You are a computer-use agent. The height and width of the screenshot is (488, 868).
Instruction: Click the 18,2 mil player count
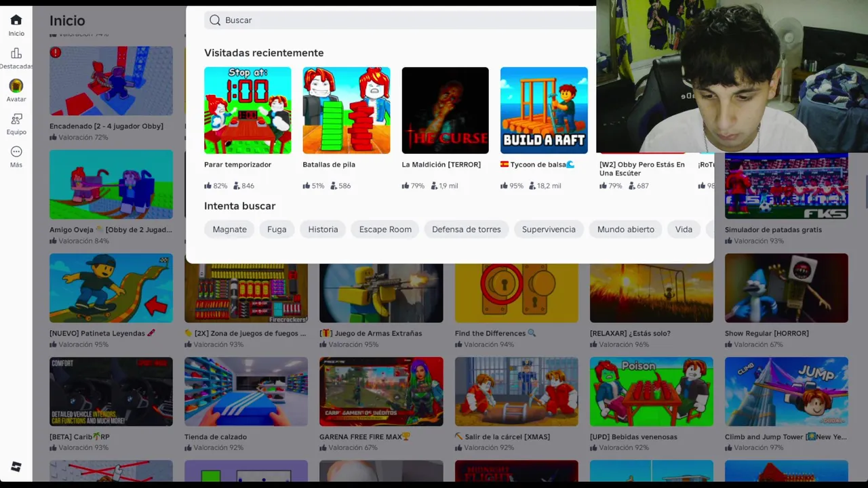(545, 186)
